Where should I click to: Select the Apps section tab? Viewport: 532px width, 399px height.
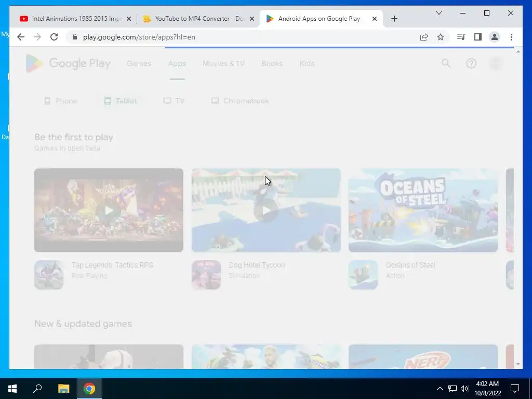(177, 63)
